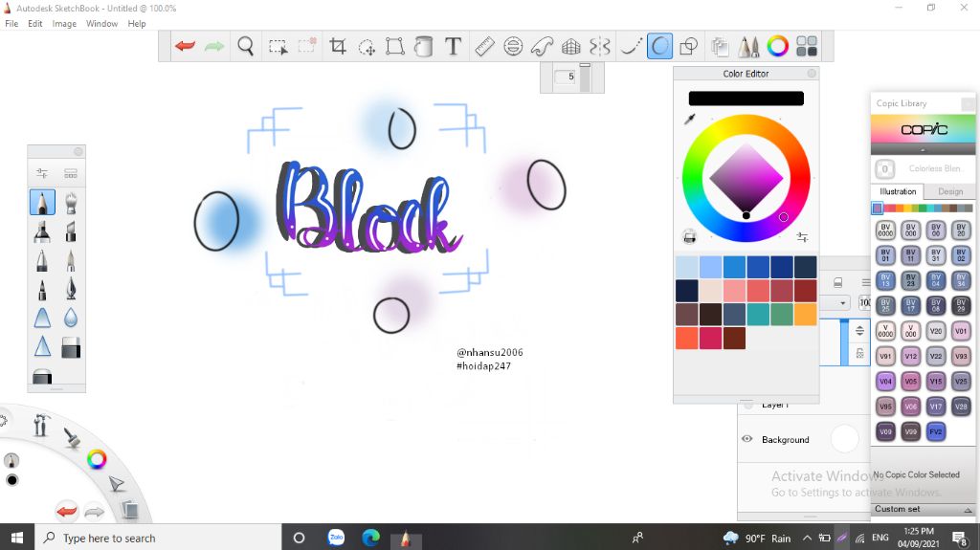The image size is (980, 550).
Task: Select the rectangular Selection tool
Action: (x=278, y=46)
